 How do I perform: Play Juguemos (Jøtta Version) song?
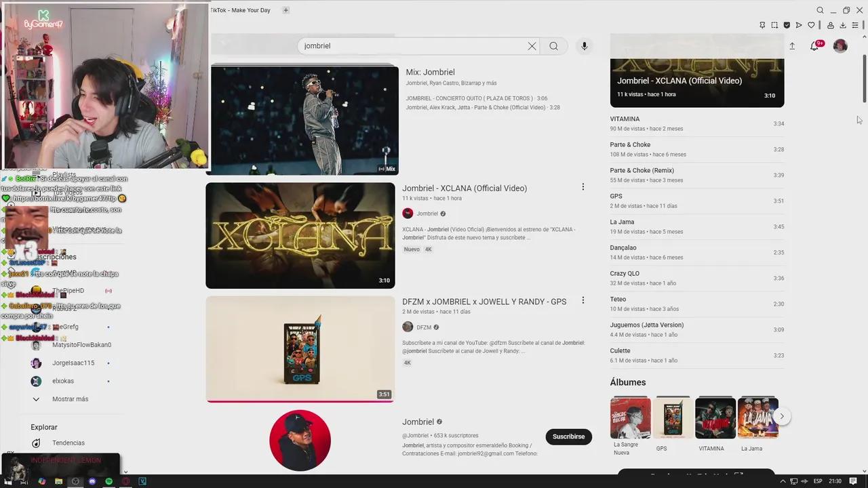(697, 329)
